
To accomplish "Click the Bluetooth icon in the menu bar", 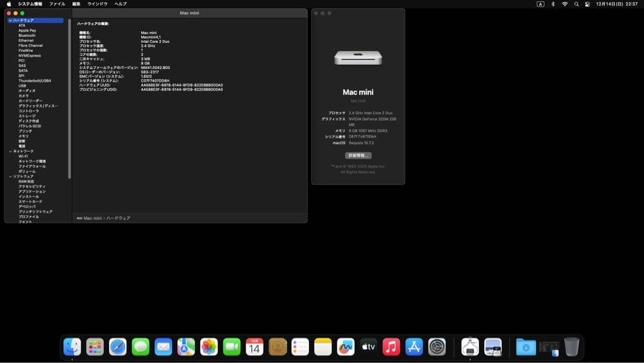I will (x=553, y=4).
